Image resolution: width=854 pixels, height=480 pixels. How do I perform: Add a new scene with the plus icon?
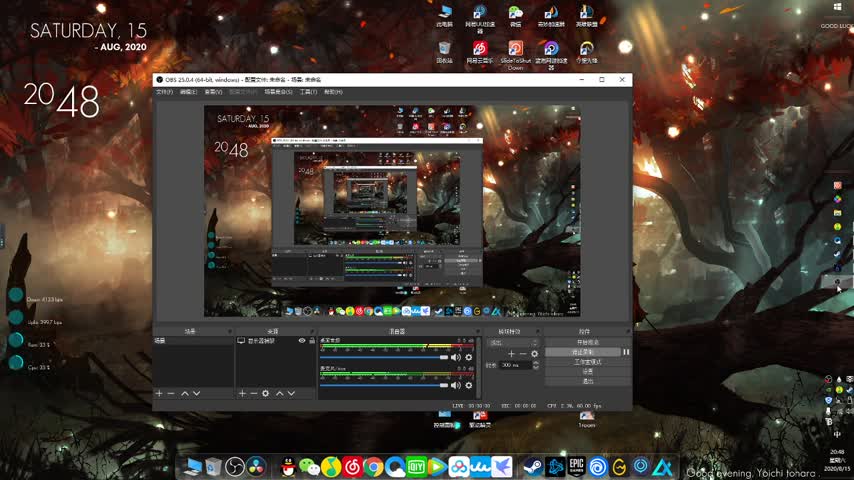tap(159, 393)
